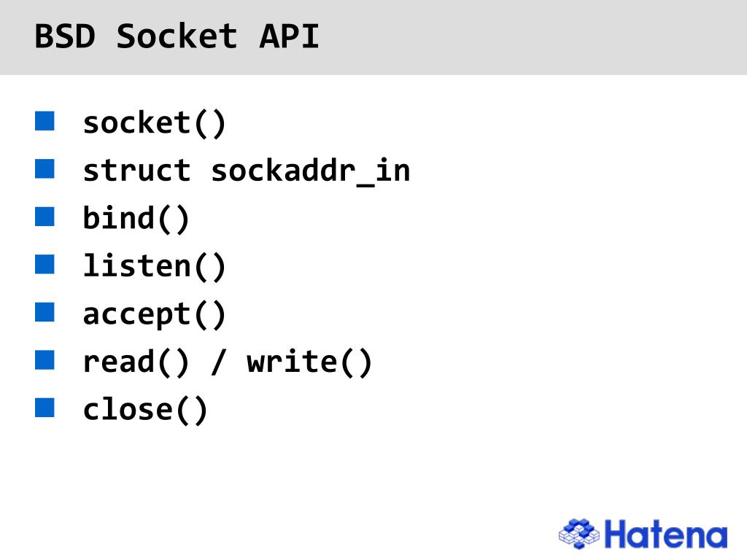Select the accept() list item
This screenshot has width=747, height=560.
tap(154, 315)
